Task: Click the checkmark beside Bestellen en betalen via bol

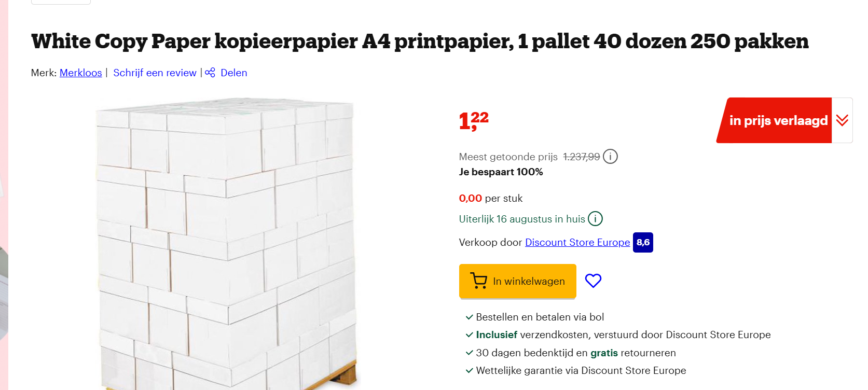Action: coord(470,317)
